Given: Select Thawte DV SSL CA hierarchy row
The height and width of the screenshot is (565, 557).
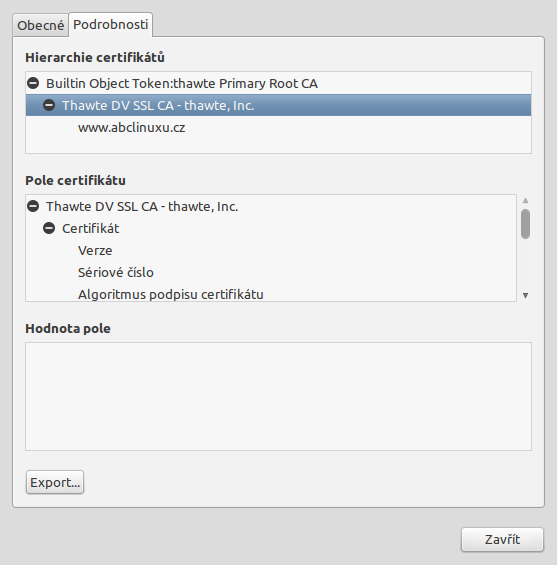Looking at the screenshot, I should [x=278, y=105].
